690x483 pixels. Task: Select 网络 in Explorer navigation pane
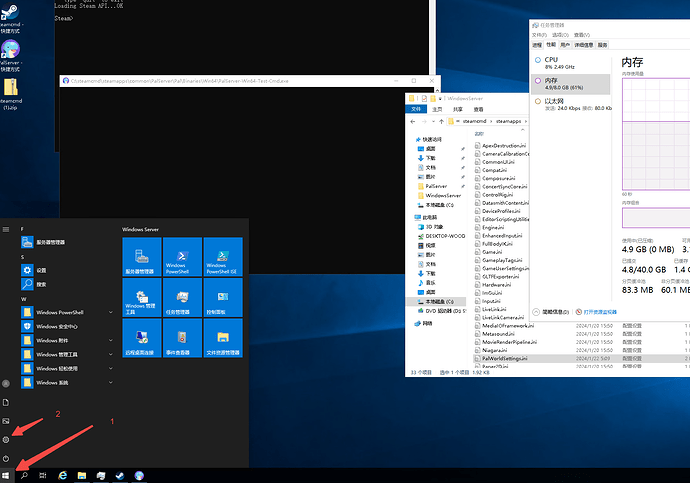point(427,323)
